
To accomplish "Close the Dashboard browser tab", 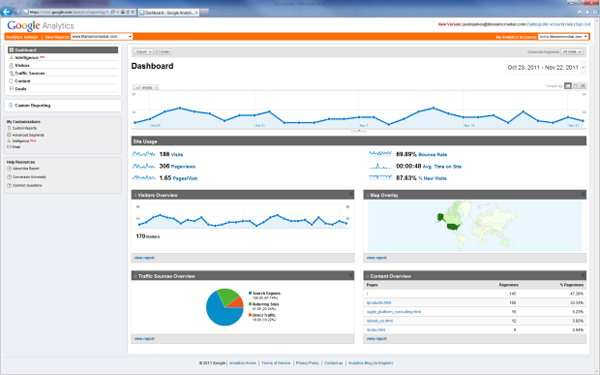I will click(x=197, y=13).
